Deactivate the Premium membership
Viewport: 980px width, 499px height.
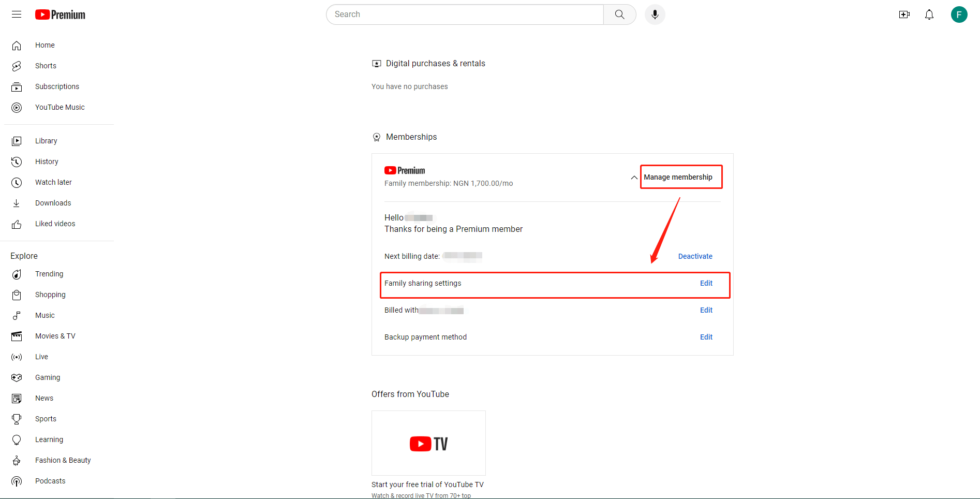click(695, 256)
